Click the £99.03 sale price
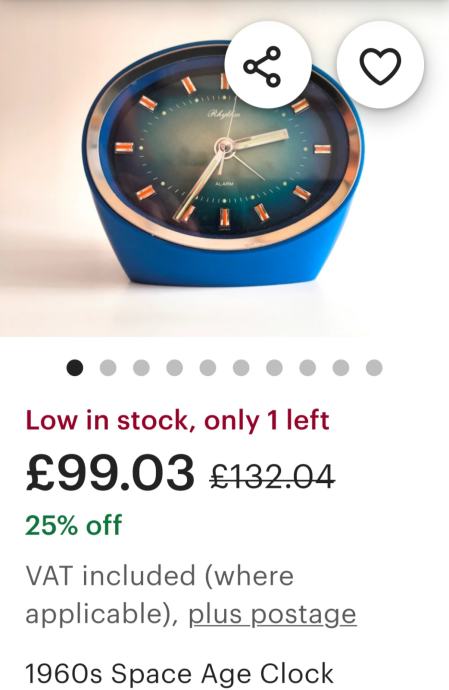This screenshot has height=690, width=449. tap(110, 473)
